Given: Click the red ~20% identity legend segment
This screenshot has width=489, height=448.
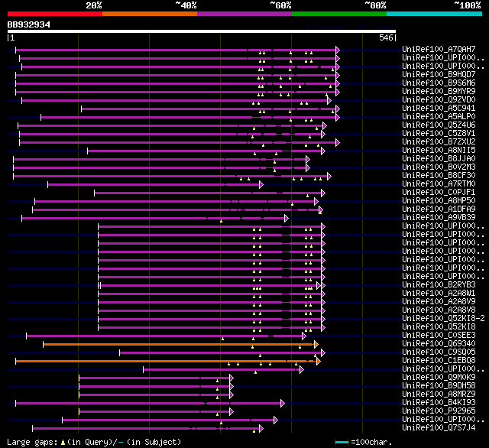Looking at the screenshot, I should tap(55, 14).
